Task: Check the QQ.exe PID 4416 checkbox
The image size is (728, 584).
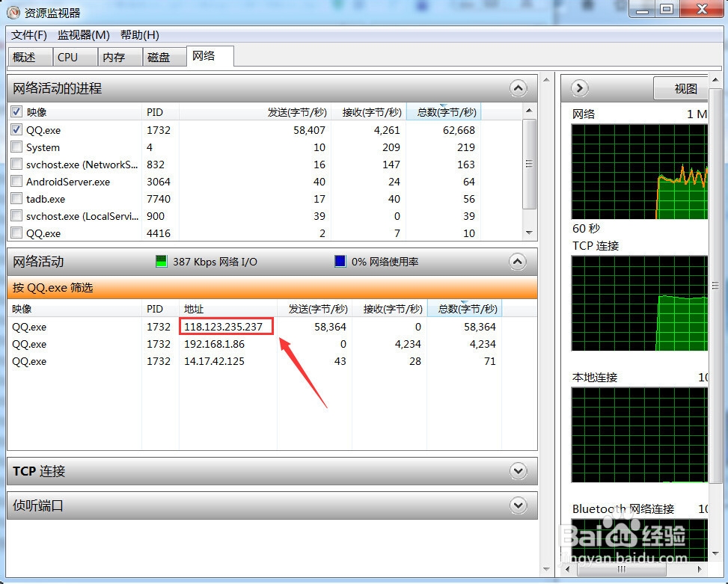Action: [x=16, y=233]
